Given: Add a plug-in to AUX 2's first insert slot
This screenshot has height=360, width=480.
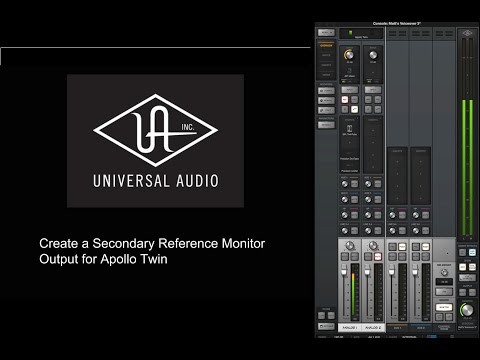Looking at the screenshot, I should click(x=420, y=162).
